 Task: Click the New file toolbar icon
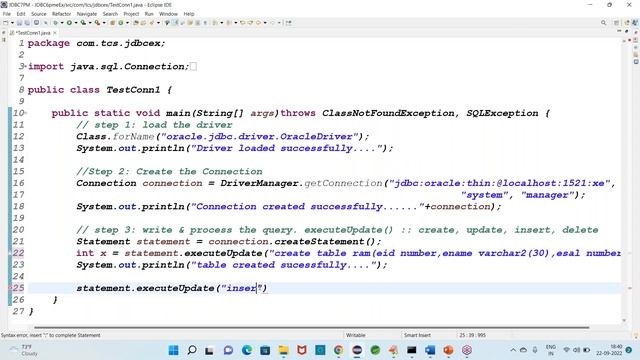click(6, 23)
